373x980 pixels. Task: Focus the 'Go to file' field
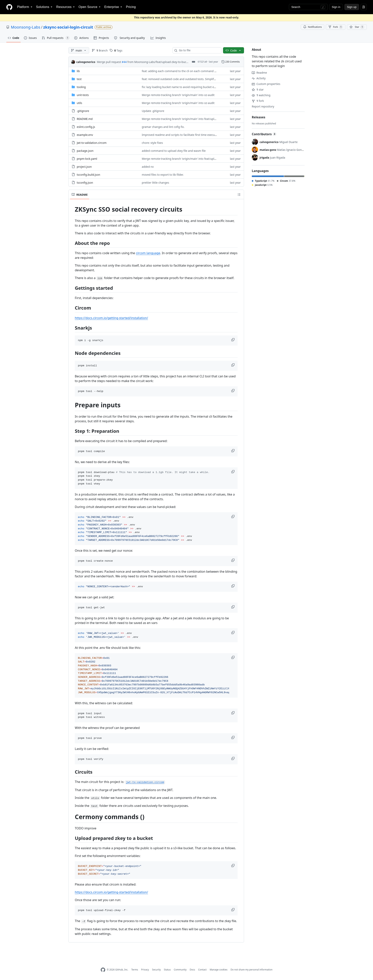[197, 50]
